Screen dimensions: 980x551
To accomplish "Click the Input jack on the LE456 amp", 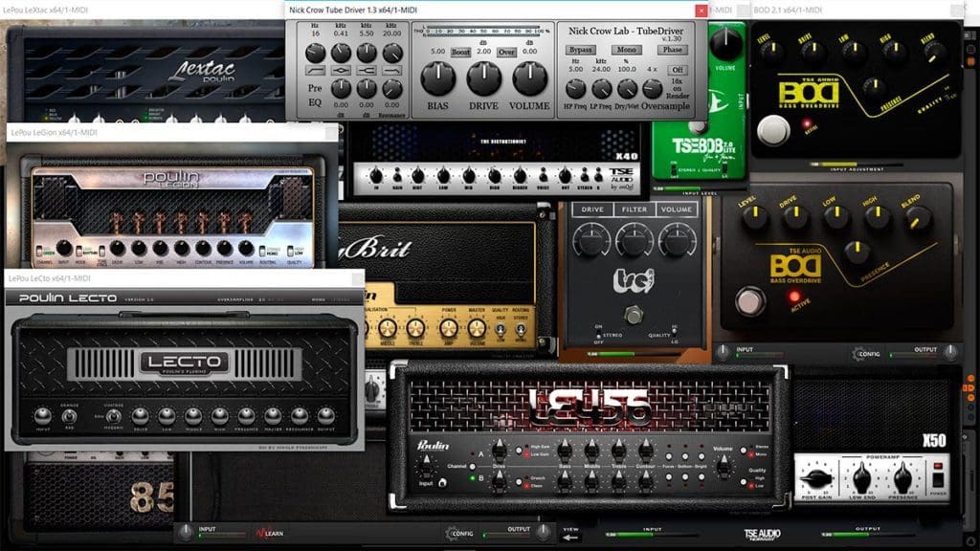I will click(444, 483).
